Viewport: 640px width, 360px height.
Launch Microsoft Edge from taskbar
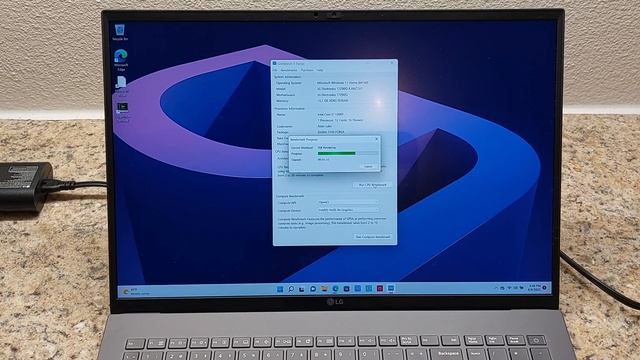point(335,289)
